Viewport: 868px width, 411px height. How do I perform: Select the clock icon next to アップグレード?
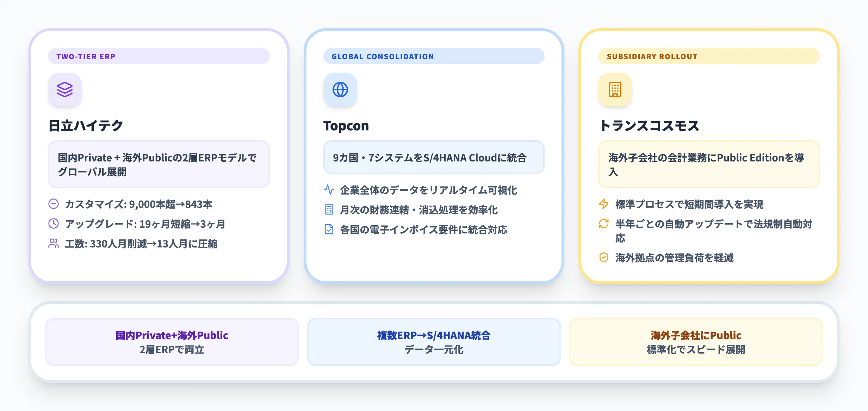(54, 223)
